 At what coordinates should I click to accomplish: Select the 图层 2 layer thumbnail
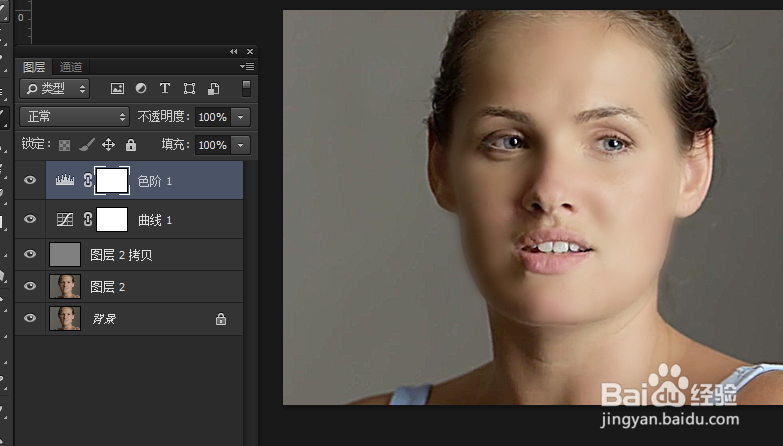[x=65, y=286]
